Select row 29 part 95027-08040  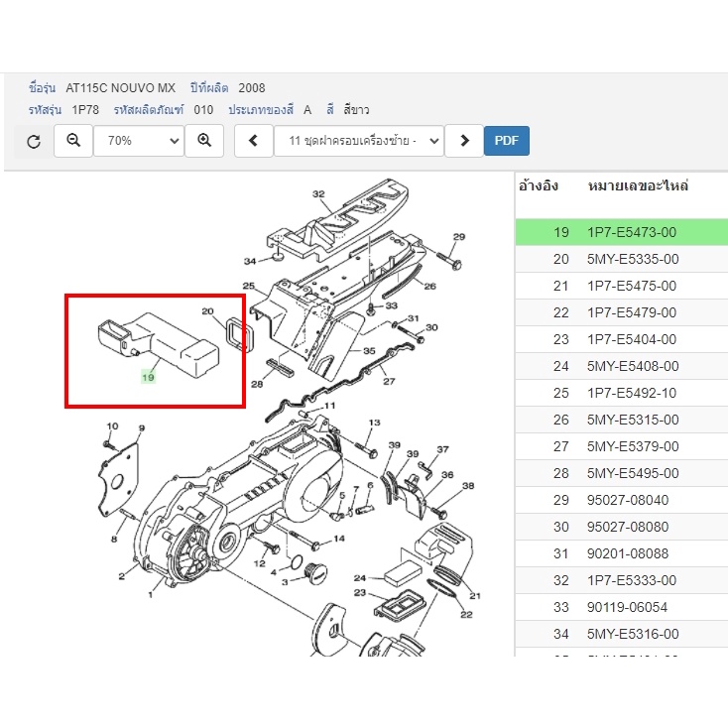622,500
